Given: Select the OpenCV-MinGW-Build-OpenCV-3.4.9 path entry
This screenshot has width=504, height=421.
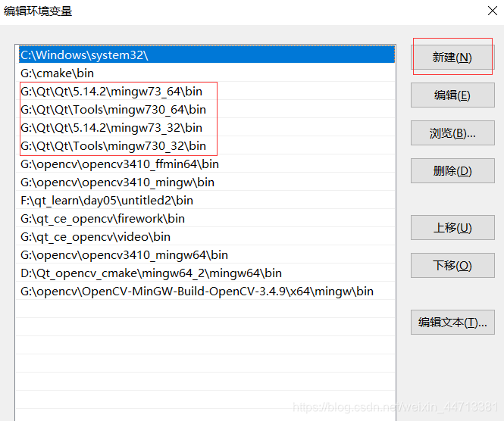Looking at the screenshot, I should pos(205,291).
